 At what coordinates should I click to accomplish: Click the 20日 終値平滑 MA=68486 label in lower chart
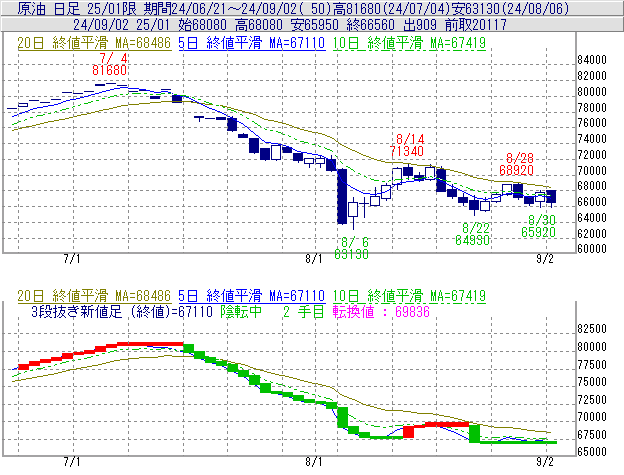point(94,296)
